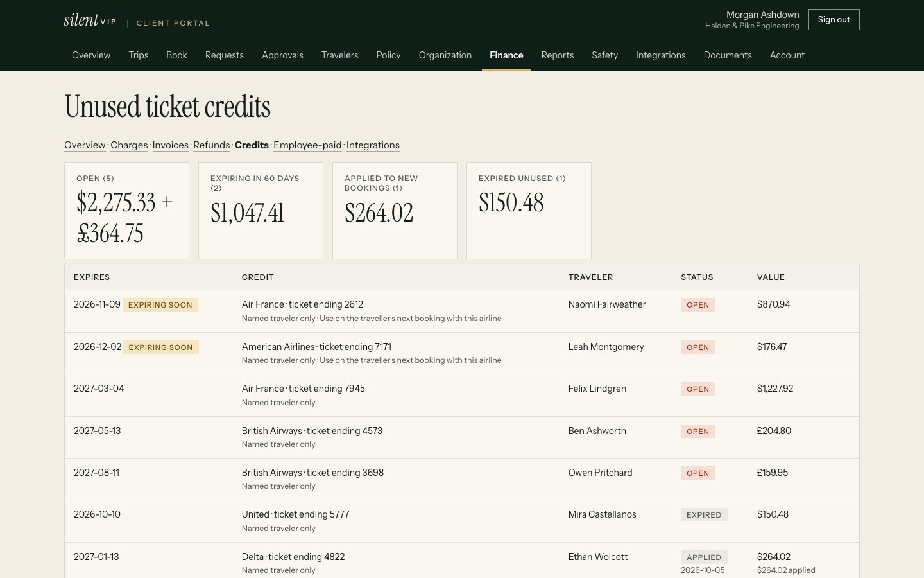Open the 2026-10-05 applied date link
924x578 pixels.
(x=703, y=570)
